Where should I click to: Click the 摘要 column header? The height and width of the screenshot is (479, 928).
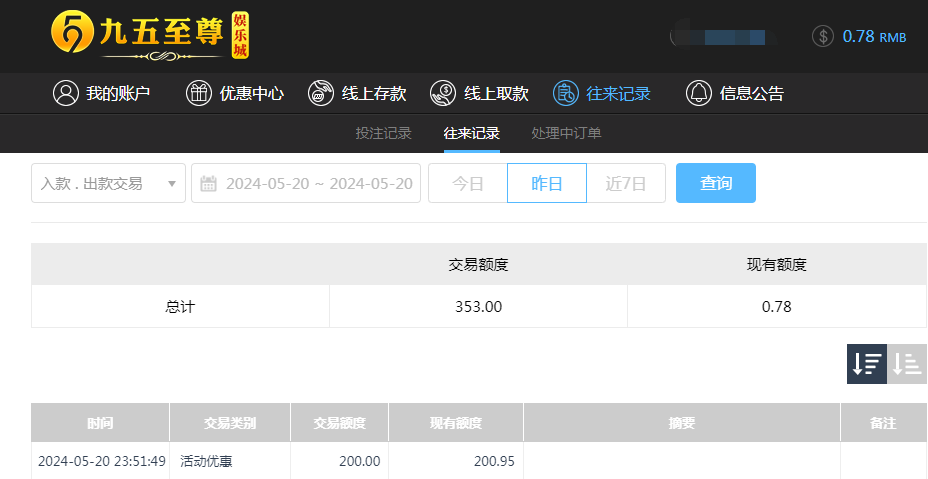[x=682, y=423]
